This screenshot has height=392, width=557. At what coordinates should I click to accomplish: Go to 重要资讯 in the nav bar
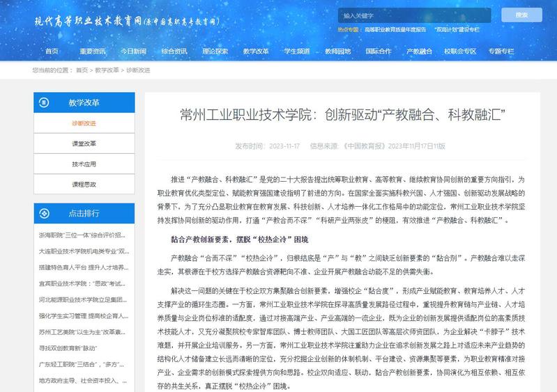pos(92,51)
